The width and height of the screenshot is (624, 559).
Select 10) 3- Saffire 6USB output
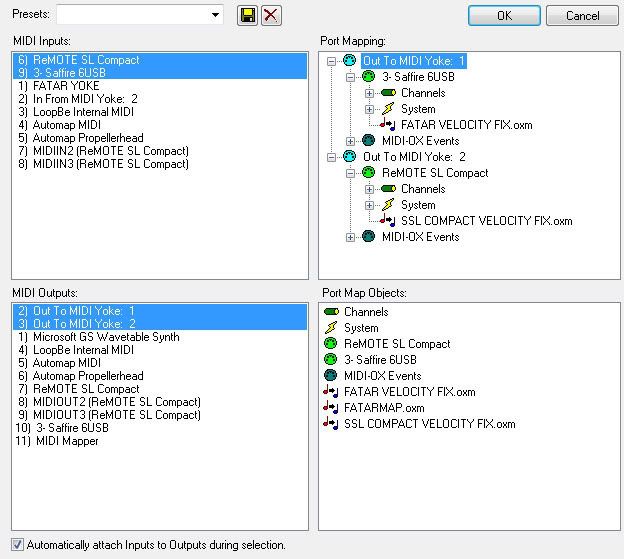pyautogui.click(x=160, y=428)
